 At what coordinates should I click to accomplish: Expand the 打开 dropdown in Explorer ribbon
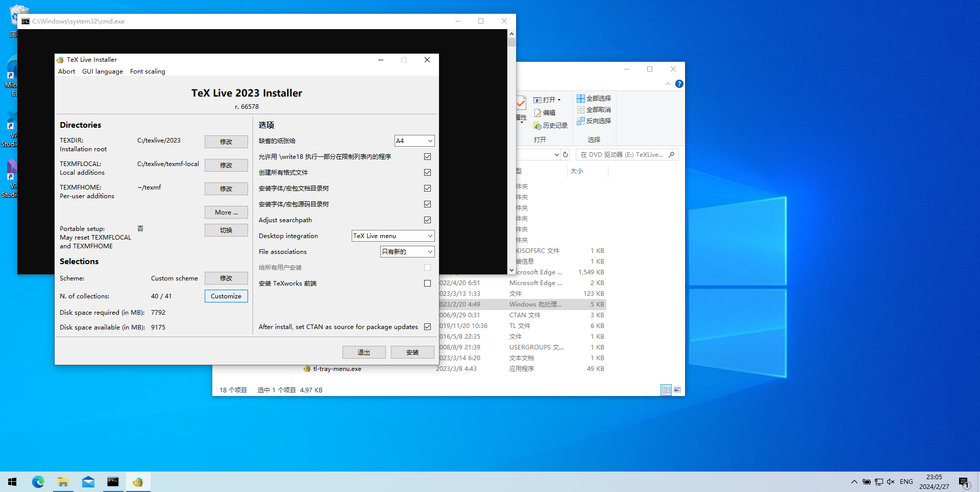pos(559,100)
